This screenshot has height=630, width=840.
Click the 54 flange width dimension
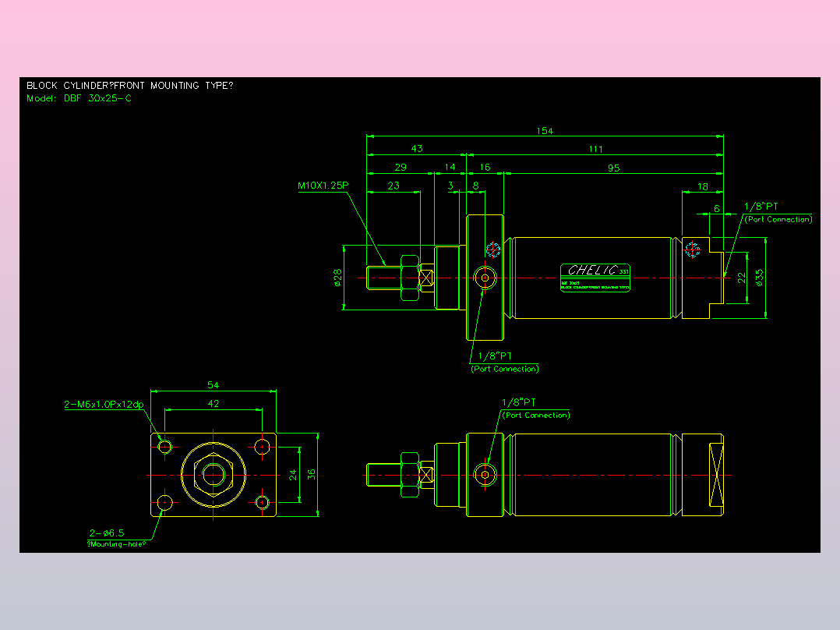[x=214, y=385]
